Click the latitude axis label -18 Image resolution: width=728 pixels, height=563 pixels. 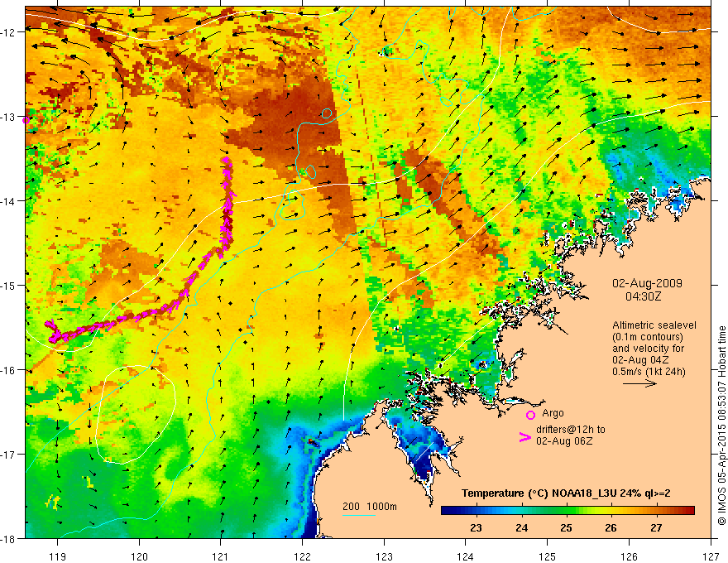pos(9,538)
